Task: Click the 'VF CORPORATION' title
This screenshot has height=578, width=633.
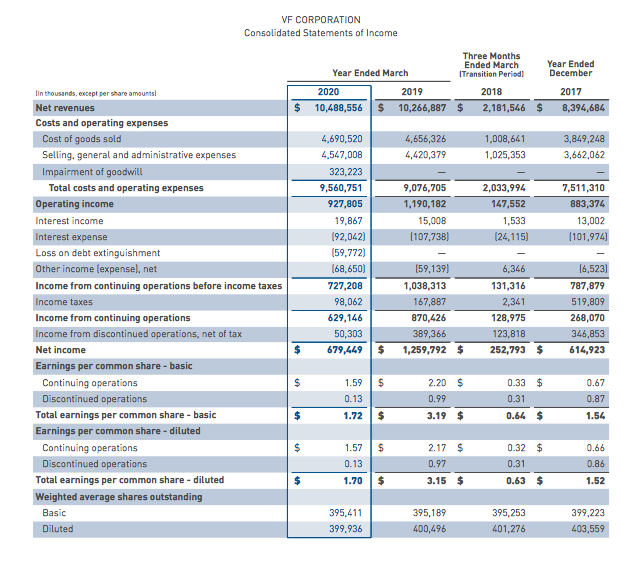Action: tap(321, 20)
